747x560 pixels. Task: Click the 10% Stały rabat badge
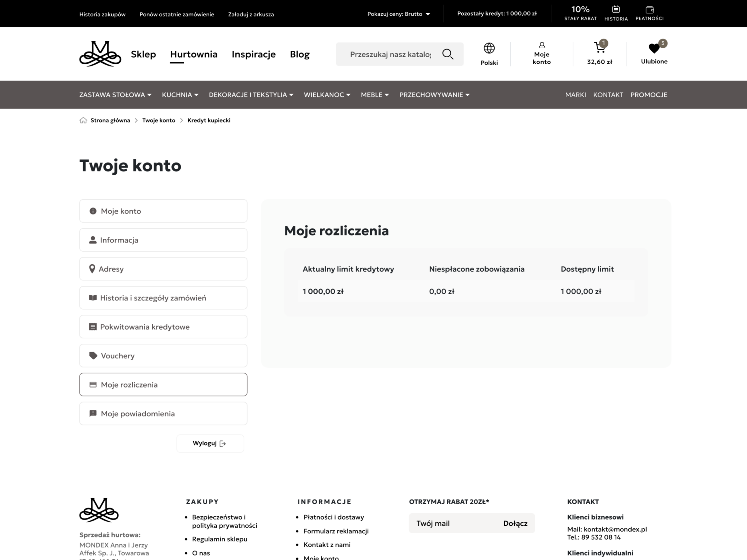(x=580, y=13)
